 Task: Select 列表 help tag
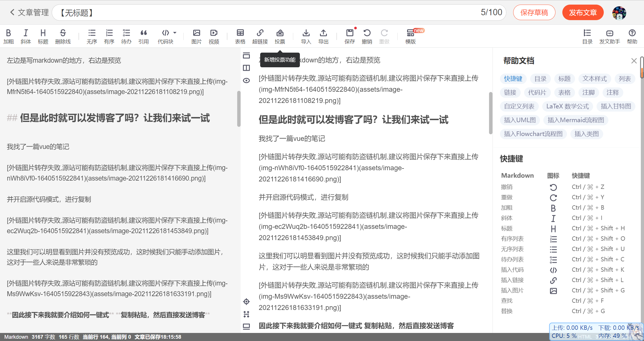pyautogui.click(x=625, y=79)
